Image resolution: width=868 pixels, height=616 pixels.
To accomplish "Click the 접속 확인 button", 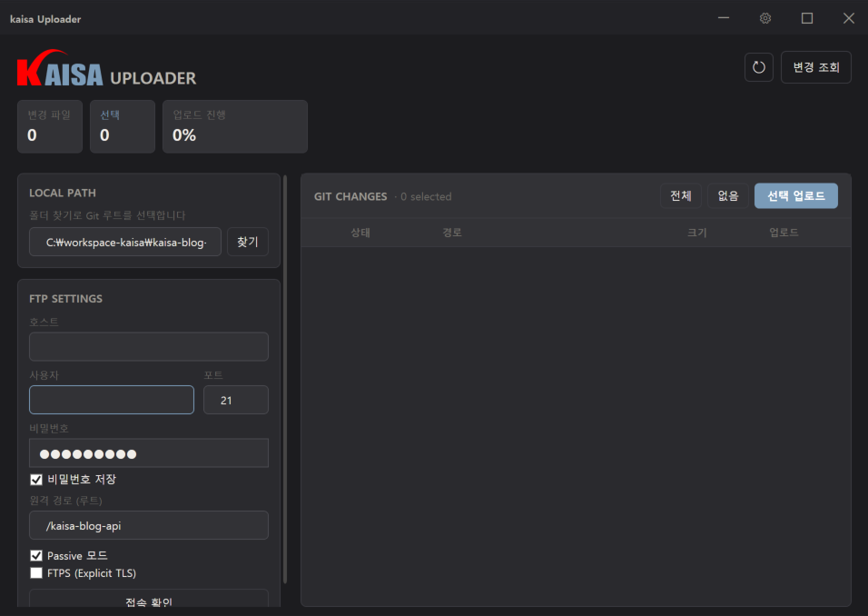I will click(149, 600).
